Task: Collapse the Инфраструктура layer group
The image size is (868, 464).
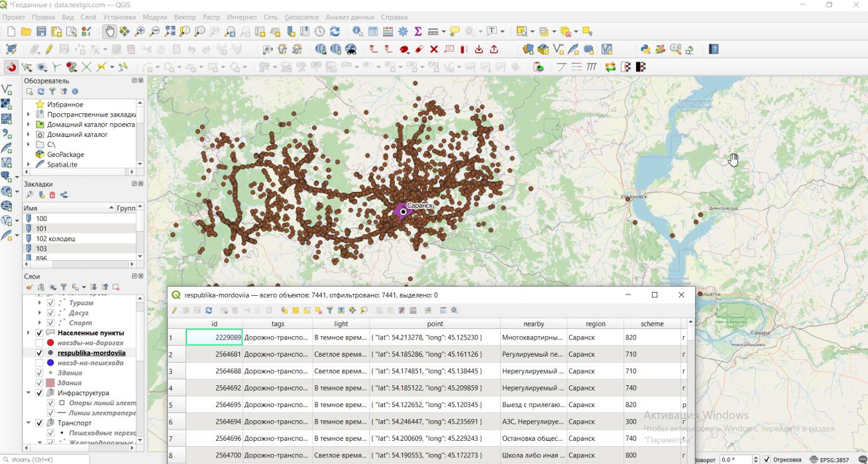Action: coord(28,393)
